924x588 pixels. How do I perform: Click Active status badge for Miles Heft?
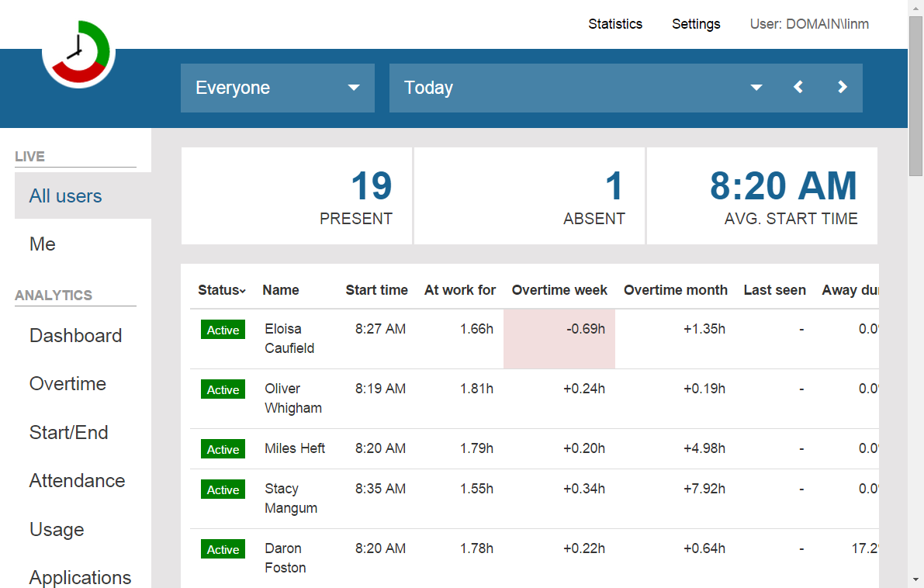pyautogui.click(x=223, y=449)
